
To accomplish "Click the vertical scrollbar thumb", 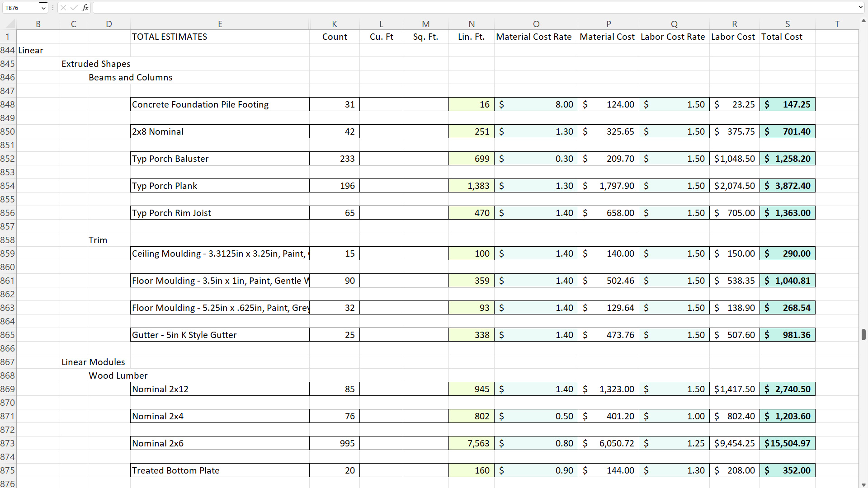I will point(863,335).
